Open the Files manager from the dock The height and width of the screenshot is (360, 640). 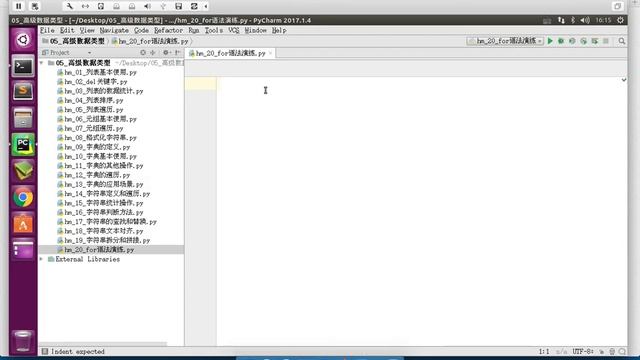coord(23,118)
